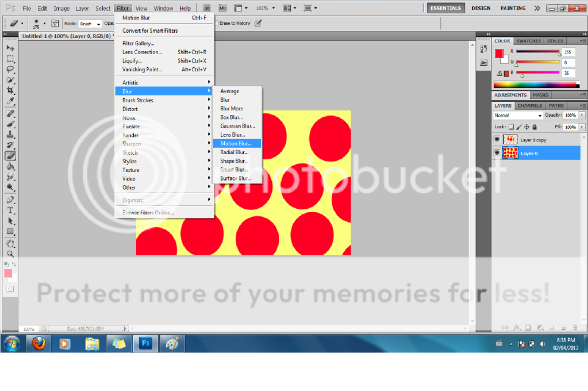Click the Essentials workspace button
This screenshot has width=588, height=391.
[445, 8]
